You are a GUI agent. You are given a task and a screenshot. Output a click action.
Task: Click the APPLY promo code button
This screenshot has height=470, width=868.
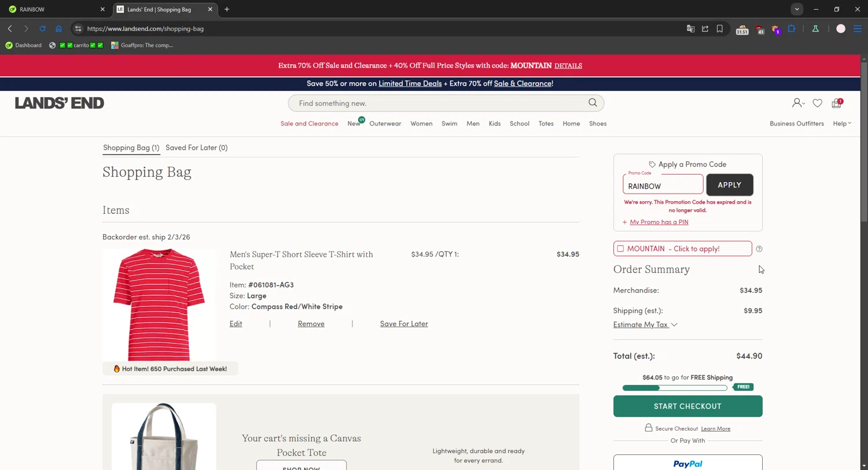(730, 185)
